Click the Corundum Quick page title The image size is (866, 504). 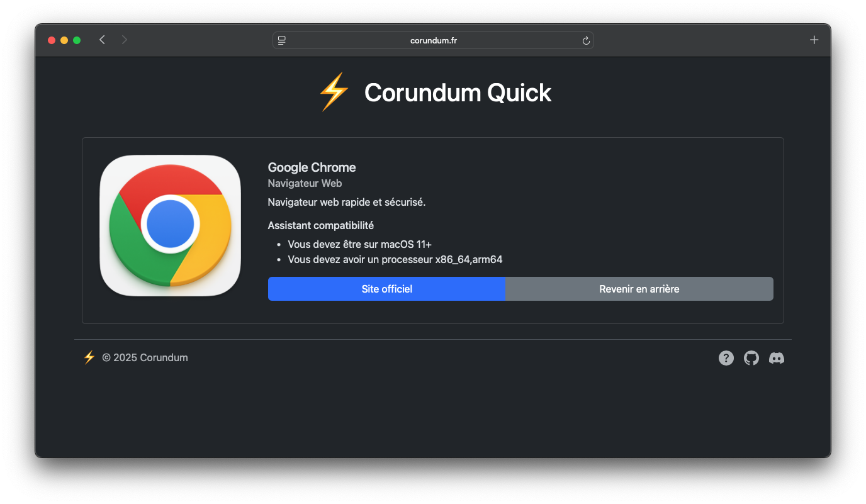458,92
